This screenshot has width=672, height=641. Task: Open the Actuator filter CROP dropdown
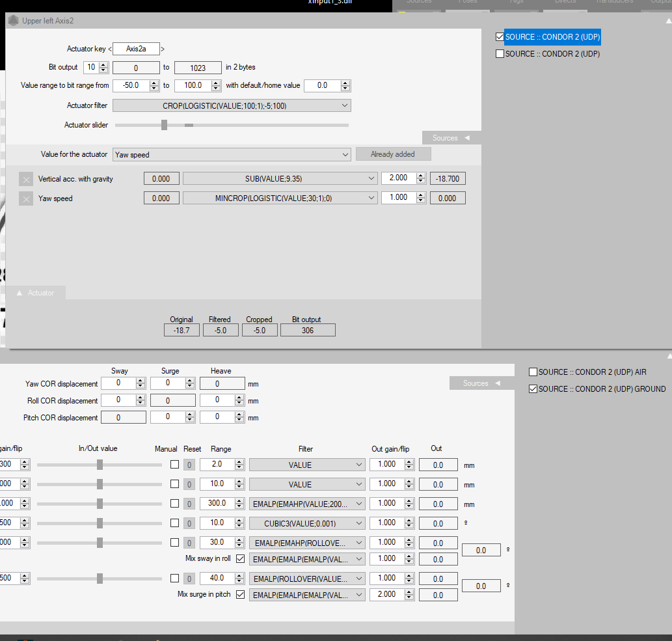[x=344, y=105]
